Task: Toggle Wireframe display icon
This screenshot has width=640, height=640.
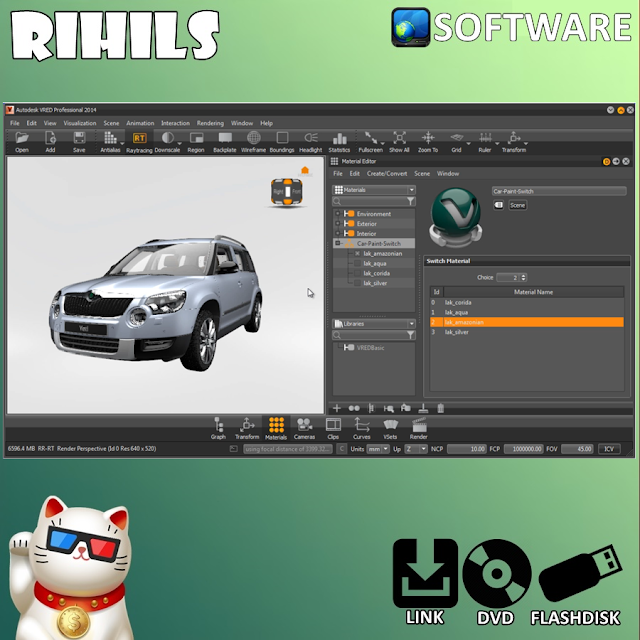Action: pos(253,138)
